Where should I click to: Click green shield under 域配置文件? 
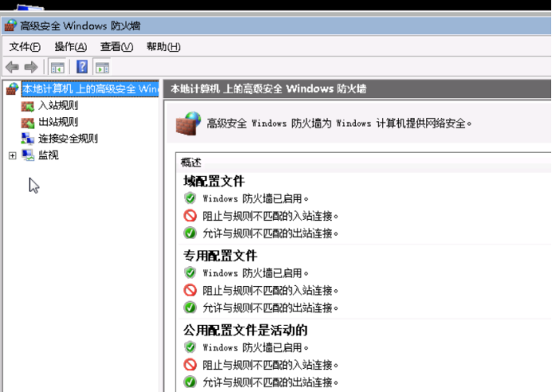coord(190,198)
